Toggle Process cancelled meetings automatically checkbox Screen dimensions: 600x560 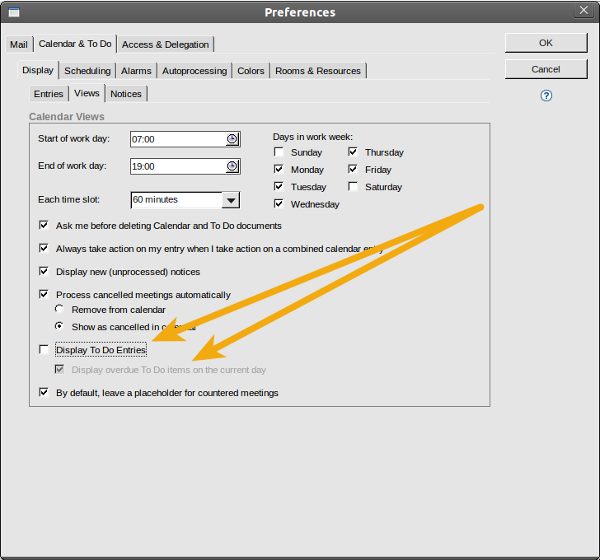click(44, 294)
